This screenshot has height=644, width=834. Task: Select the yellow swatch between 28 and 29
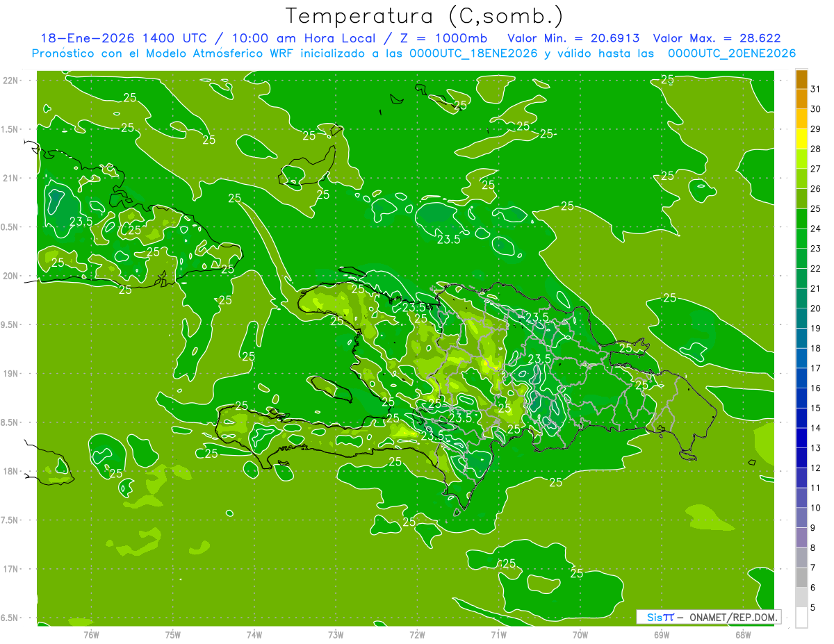click(801, 139)
